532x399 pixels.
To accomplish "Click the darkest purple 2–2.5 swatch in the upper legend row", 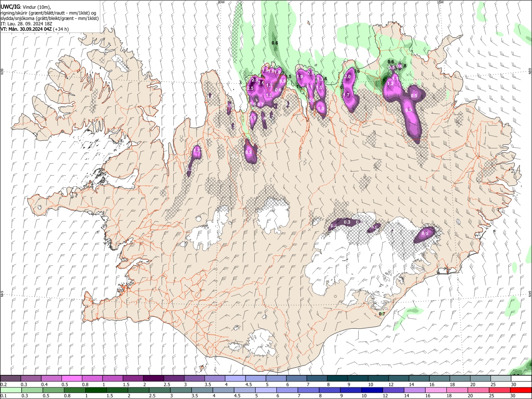I will click(153, 378).
